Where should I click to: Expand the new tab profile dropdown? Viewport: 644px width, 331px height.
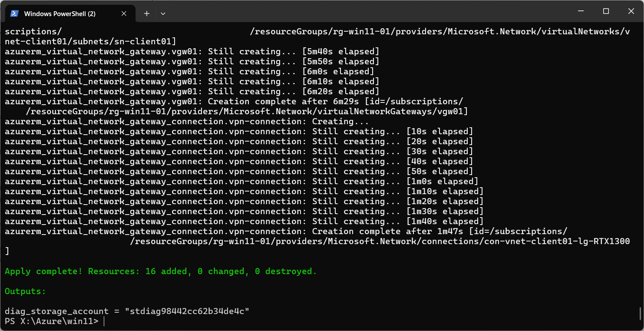pyautogui.click(x=163, y=13)
